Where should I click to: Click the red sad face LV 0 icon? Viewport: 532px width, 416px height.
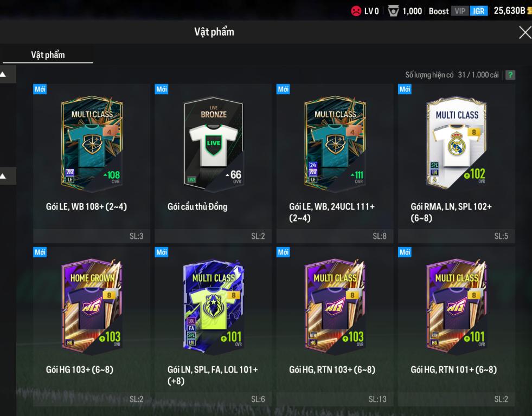pos(356,11)
